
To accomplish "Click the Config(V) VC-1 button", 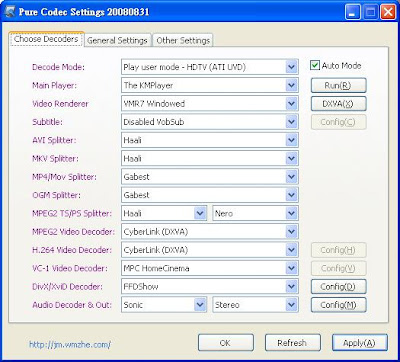I will 339,268.
